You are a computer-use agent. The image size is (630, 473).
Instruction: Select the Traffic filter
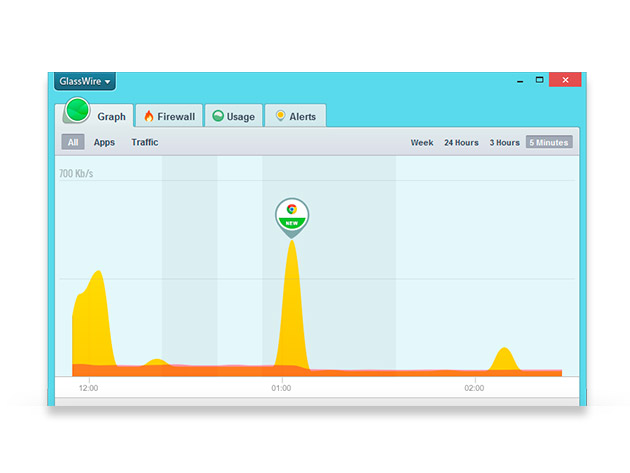145,142
